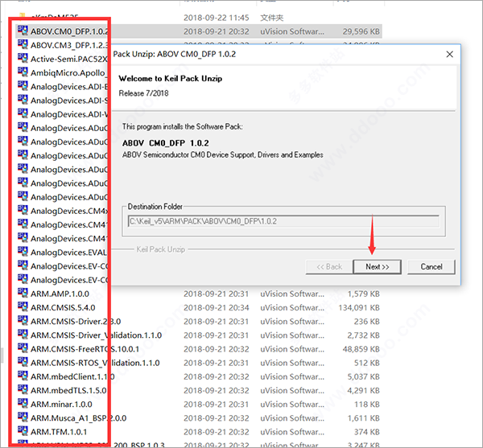The width and height of the screenshot is (483, 448).
Task: Click the 5,037 KB size cell
Action: [364, 376]
